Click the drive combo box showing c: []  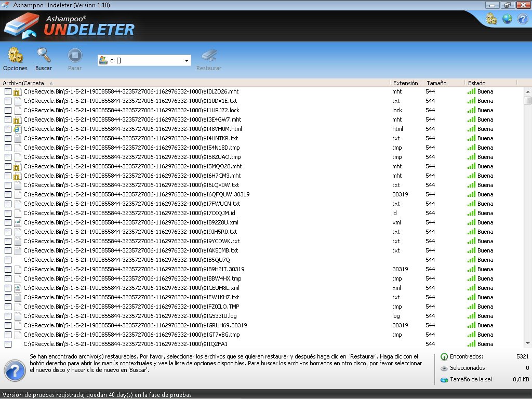coord(140,61)
